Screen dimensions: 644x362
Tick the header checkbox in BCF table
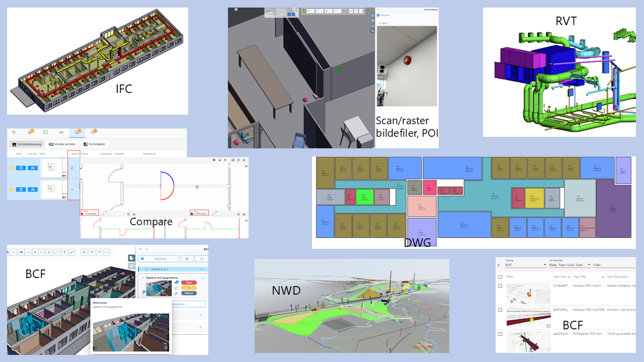(x=500, y=277)
